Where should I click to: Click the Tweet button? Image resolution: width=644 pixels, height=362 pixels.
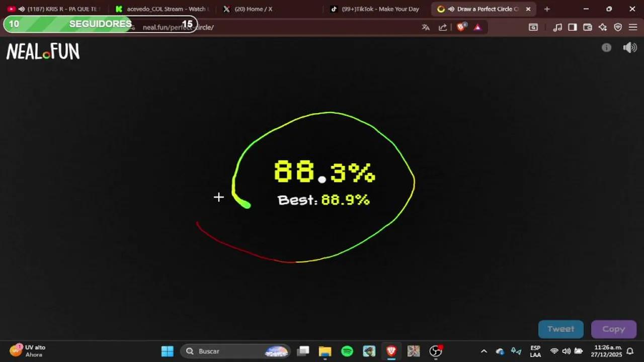[561, 329]
